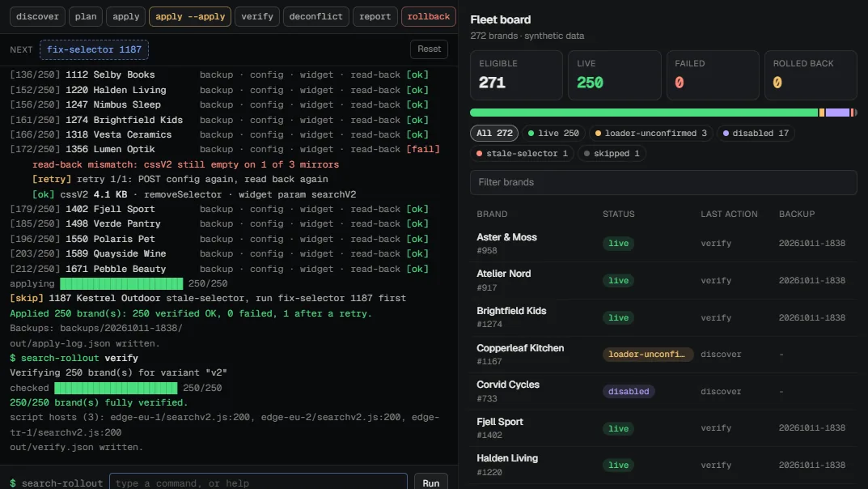Click the plan command chip
The width and height of the screenshot is (868, 489).
[x=86, y=17]
